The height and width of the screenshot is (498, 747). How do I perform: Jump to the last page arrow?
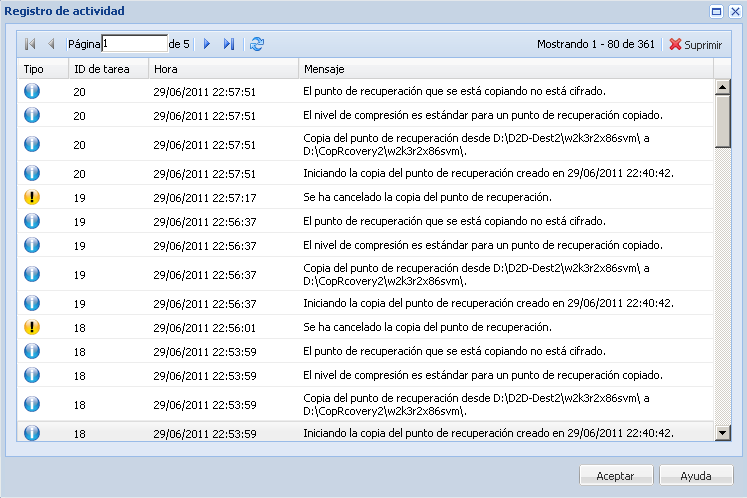click(229, 44)
